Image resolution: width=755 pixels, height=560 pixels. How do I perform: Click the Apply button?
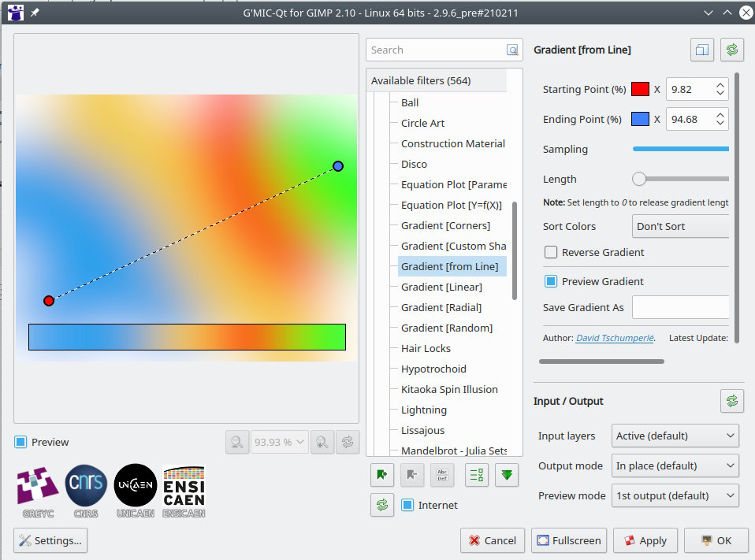pyautogui.click(x=645, y=540)
